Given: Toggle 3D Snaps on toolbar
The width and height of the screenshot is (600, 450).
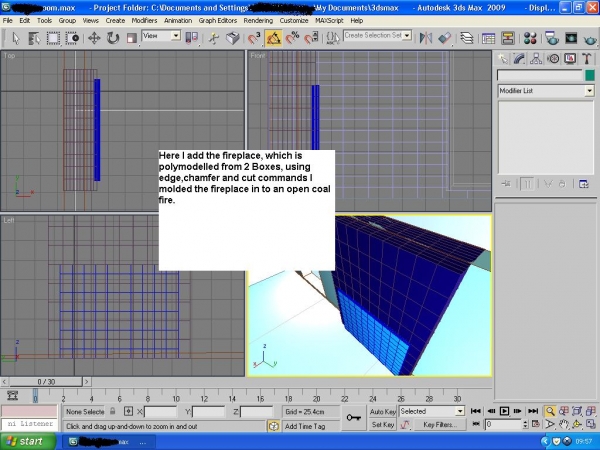Looking at the screenshot, I should tap(253, 38).
